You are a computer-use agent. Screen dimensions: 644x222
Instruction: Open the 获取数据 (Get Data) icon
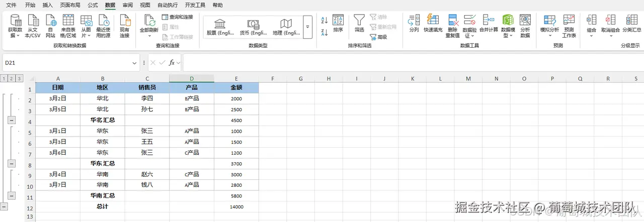[x=15, y=26]
